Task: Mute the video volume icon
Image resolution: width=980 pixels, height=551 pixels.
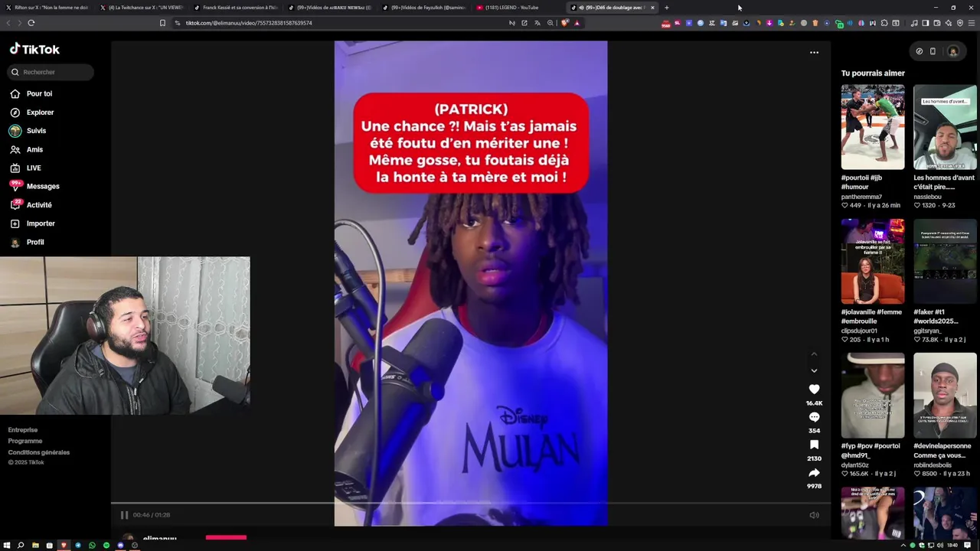Action: pyautogui.click(x=814, y=515)
